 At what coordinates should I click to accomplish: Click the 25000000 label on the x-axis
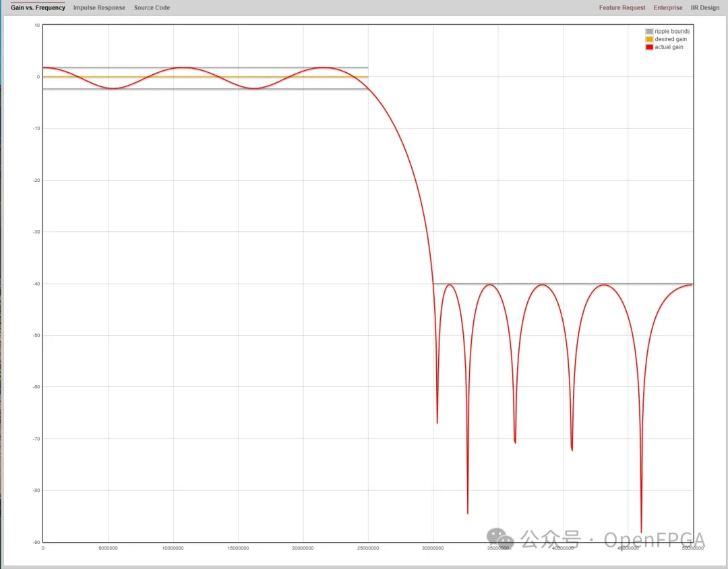click(x=367, y=549)
